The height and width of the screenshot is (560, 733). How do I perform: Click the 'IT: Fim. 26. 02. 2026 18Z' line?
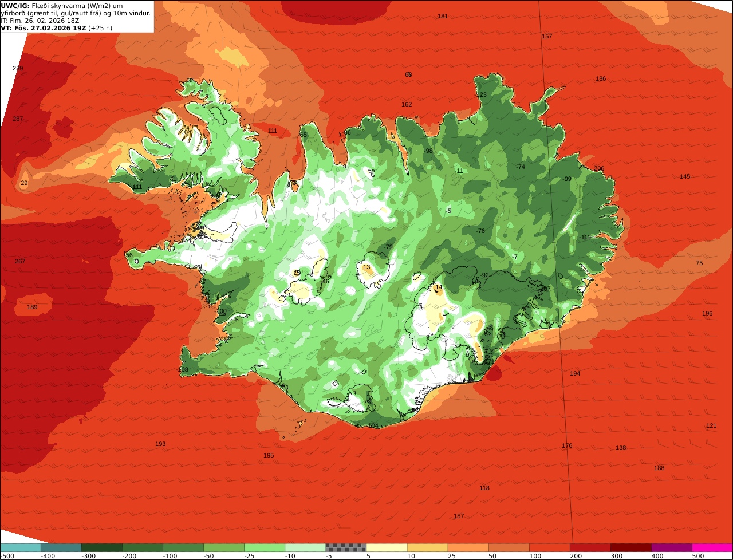(40, 20)
